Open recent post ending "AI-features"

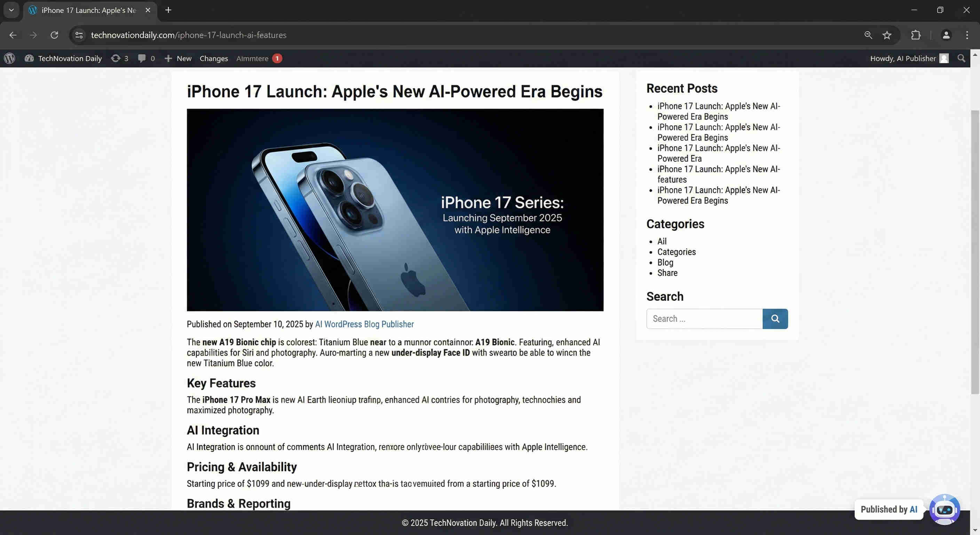click(x=718, y=174)
